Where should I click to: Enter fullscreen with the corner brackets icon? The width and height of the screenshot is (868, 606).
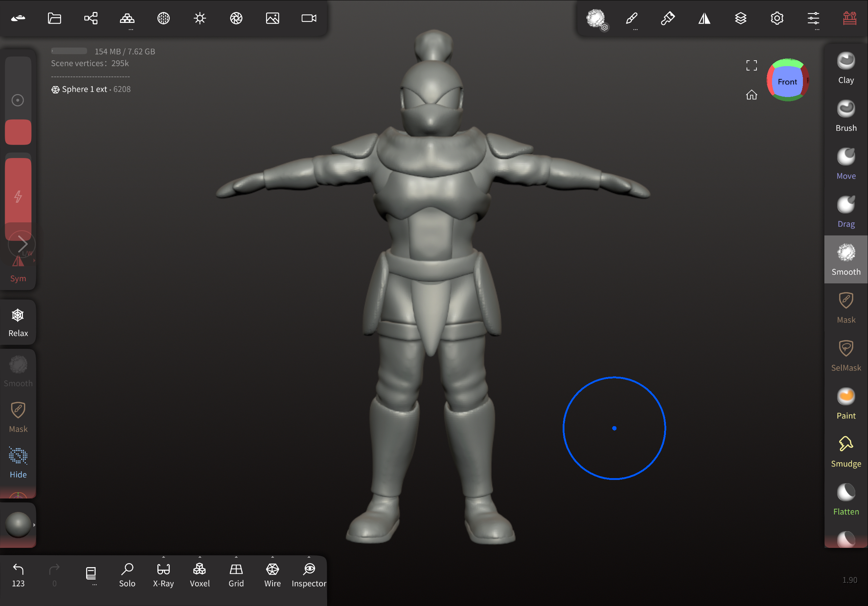point(752,65)
